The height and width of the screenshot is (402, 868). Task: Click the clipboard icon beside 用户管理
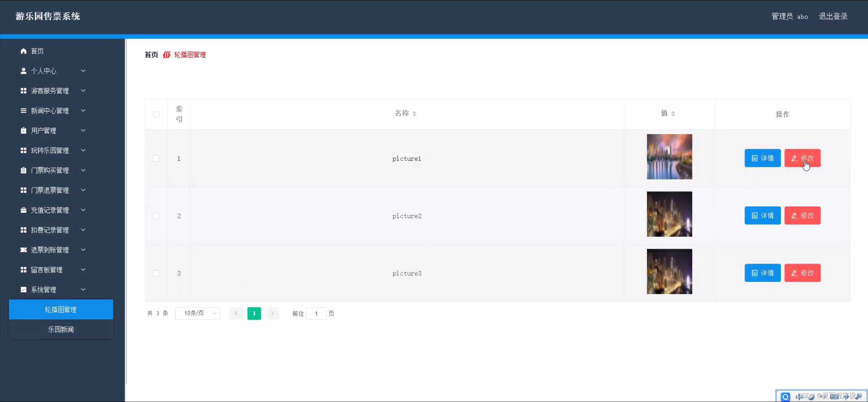click(x=23, y=130)
